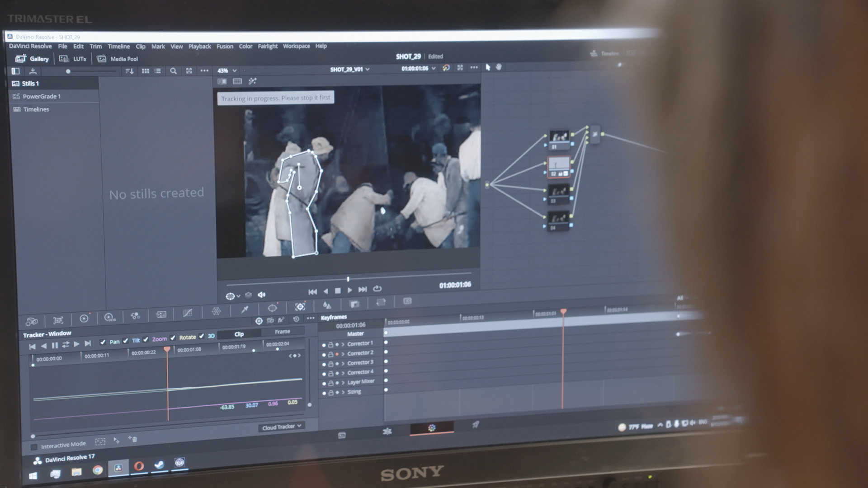868x488 pixels.
Task: Open the Key palette
Action: click(354, 304)
